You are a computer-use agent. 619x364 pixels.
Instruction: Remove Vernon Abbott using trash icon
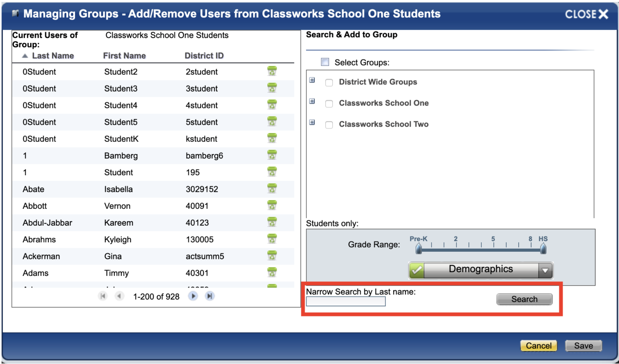point(272,205)
